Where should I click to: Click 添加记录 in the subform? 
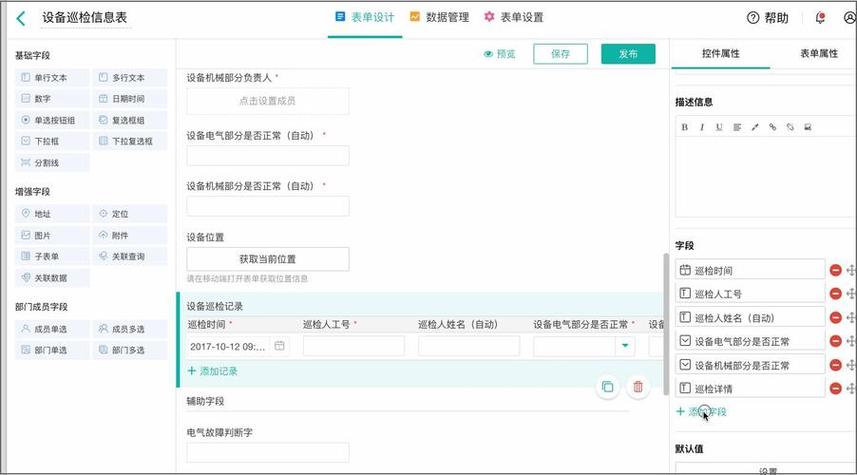tap(213, 371)
